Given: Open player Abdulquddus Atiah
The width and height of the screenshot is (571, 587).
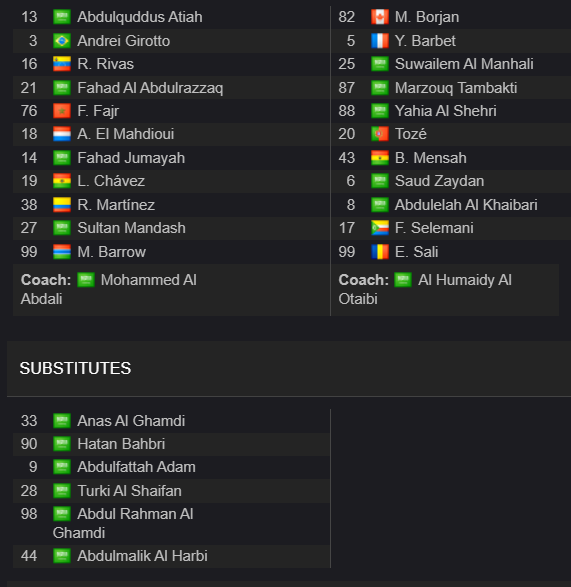Looking at the screenshot, I should pos(140,17).
